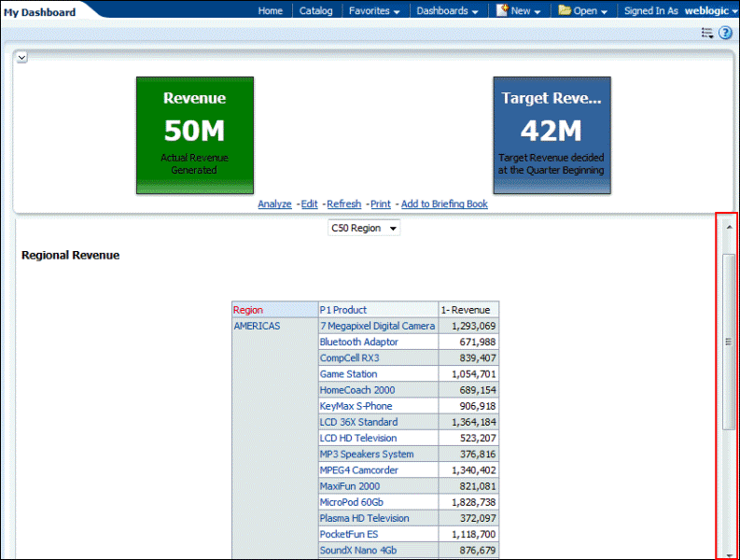Click the scrollbar up arrow
This screenshot has width=740, height=560.
click(x=729, y=228)
